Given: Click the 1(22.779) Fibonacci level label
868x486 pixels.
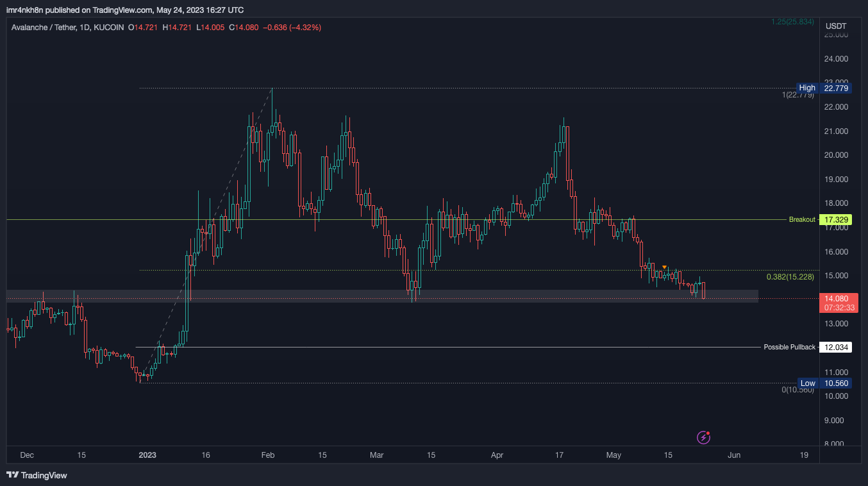Looking at the screenshot, I should click(798, 95).
